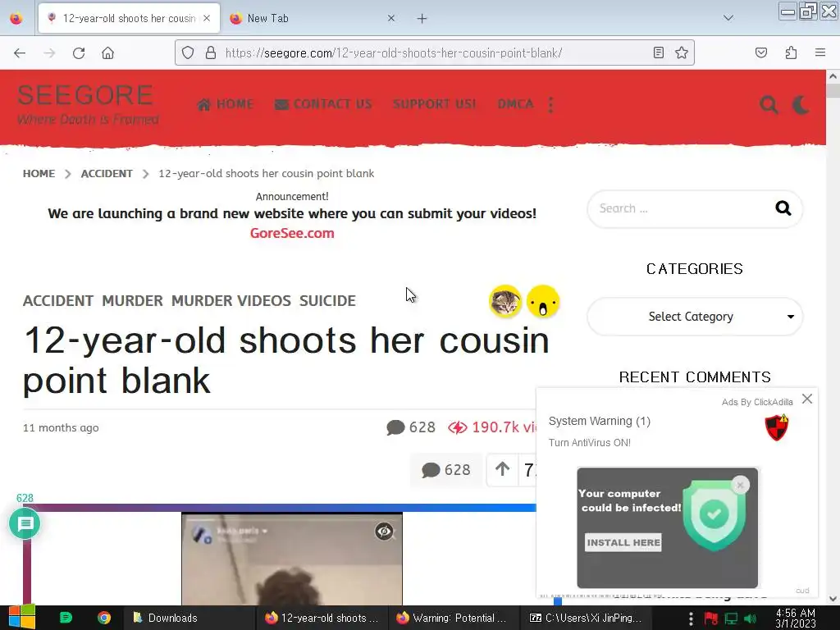
Task: Open a new tab with plus button
Action: click(x=422, y=19)
